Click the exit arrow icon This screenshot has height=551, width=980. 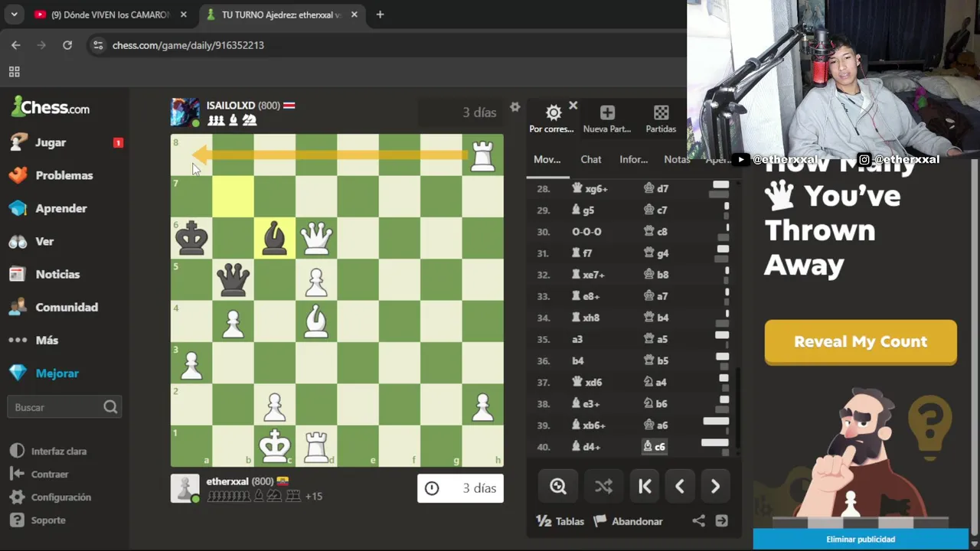pos(721,521)
